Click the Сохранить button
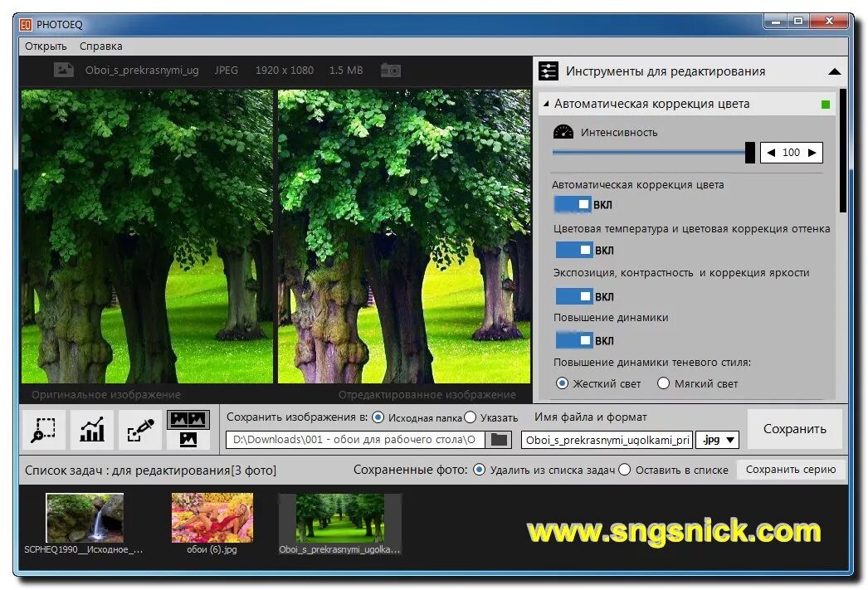Screen dimensions: 868x590 click(x=794, y=429)
